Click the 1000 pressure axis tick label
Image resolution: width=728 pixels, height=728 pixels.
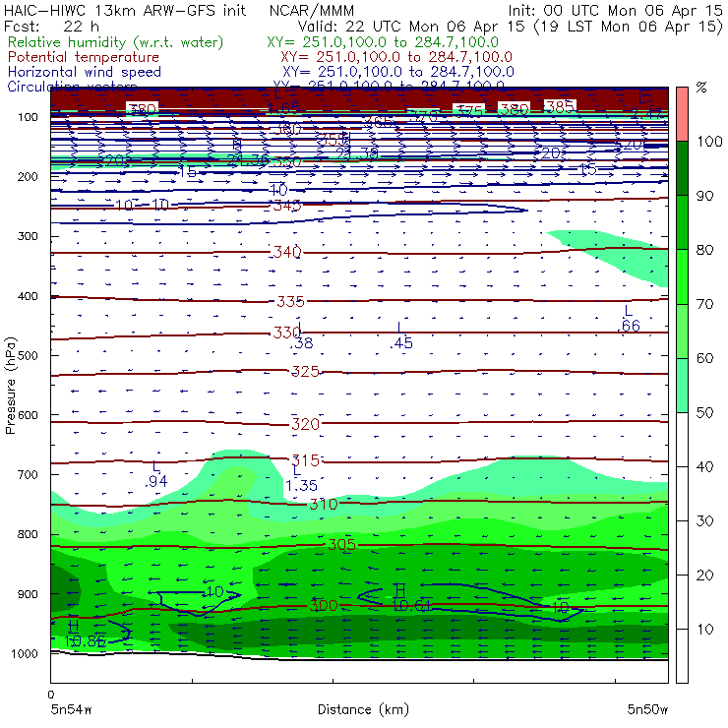click(x=25, y=654)
